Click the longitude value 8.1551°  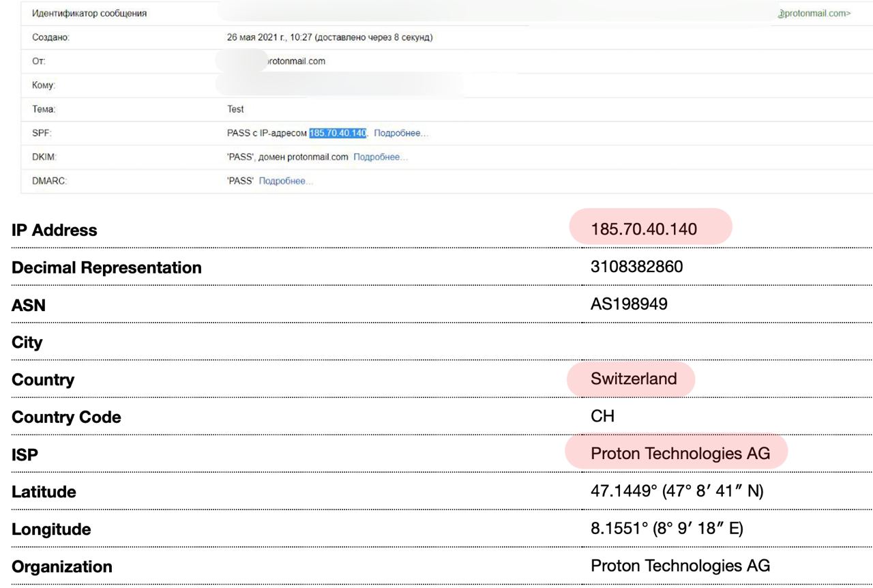point(620,528)
